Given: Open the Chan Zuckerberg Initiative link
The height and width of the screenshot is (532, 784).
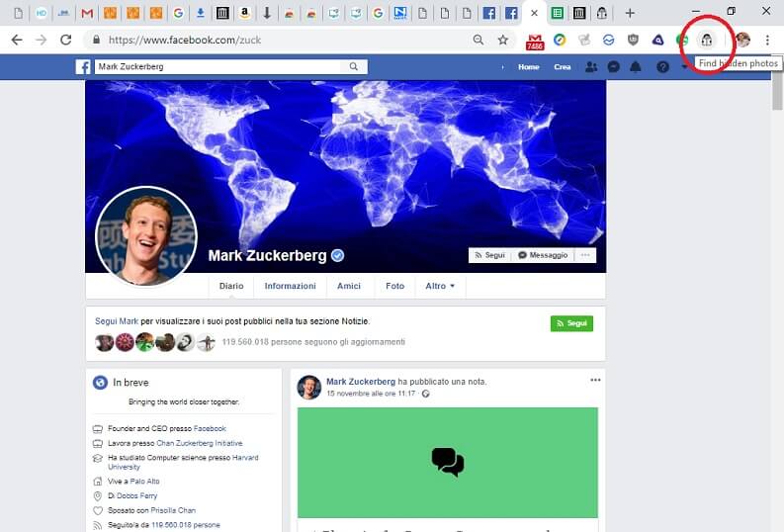Looking at the screenshot, I should coord(200,443).
